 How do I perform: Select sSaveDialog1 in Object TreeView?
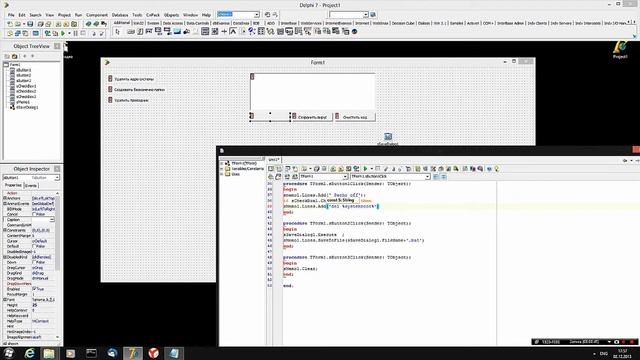pyautogui.click(x=27, y=107)
